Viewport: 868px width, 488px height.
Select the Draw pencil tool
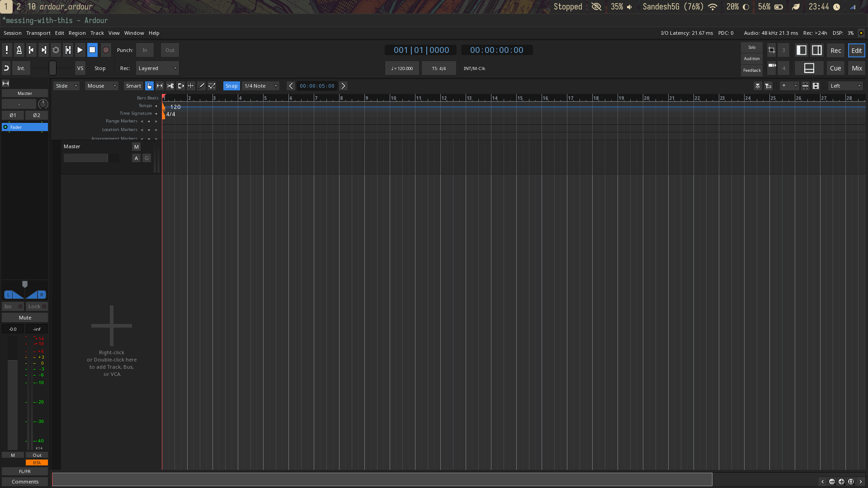(x=202, y=86)
